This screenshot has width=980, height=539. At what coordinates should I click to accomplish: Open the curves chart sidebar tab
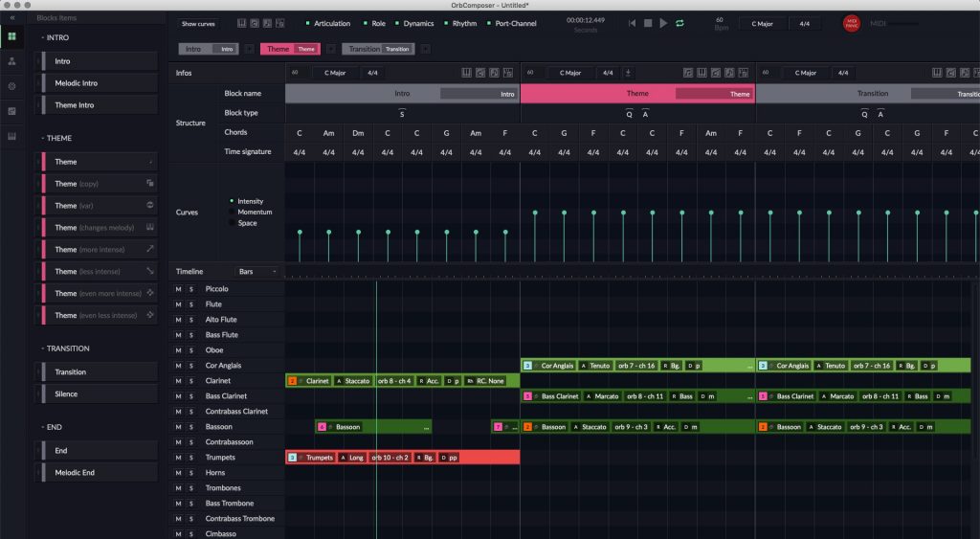(x=11, y=111)
